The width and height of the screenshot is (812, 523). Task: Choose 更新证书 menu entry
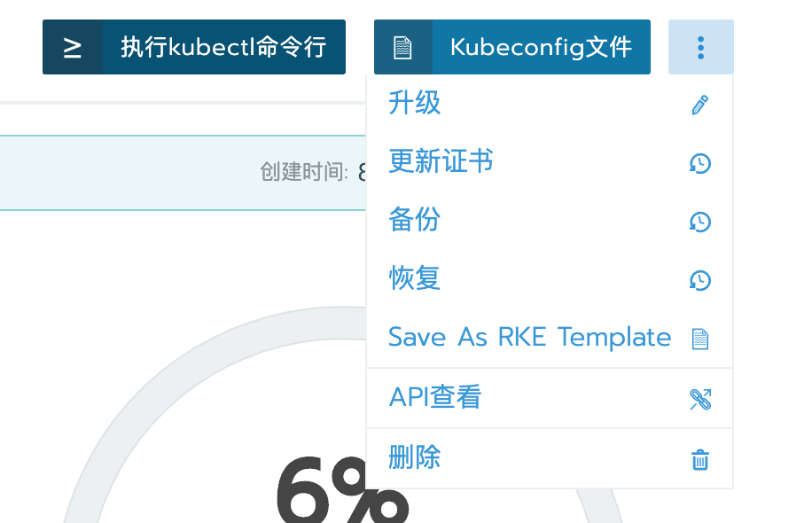[x=550, y=162]
